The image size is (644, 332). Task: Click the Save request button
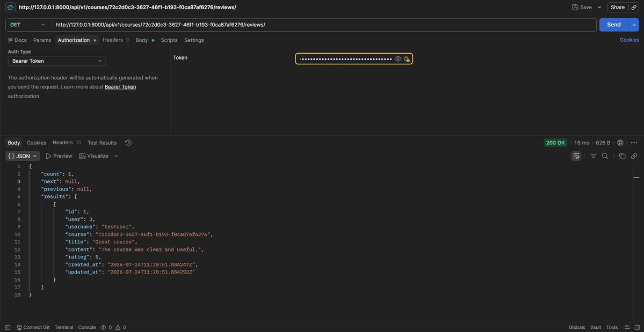coord(582,8)
